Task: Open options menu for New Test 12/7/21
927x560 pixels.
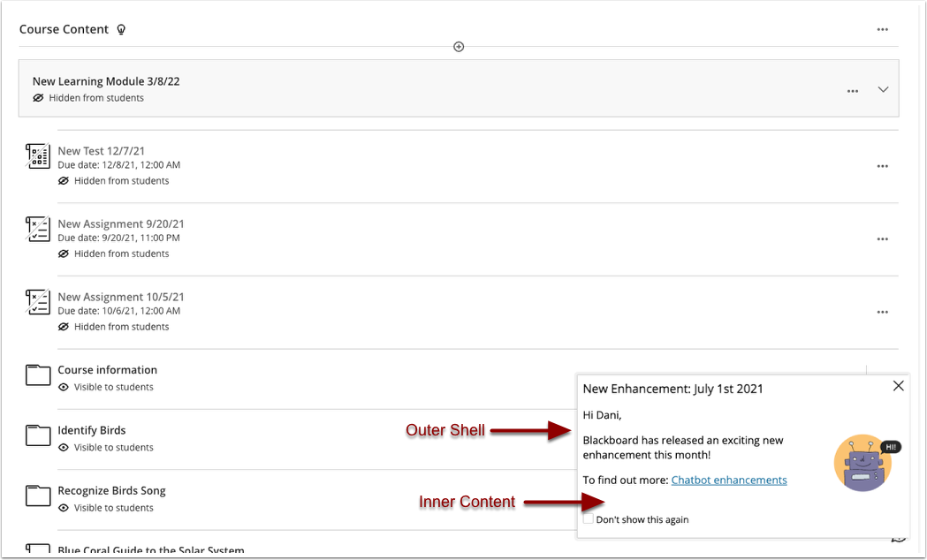Action: (x=883, y=166)
